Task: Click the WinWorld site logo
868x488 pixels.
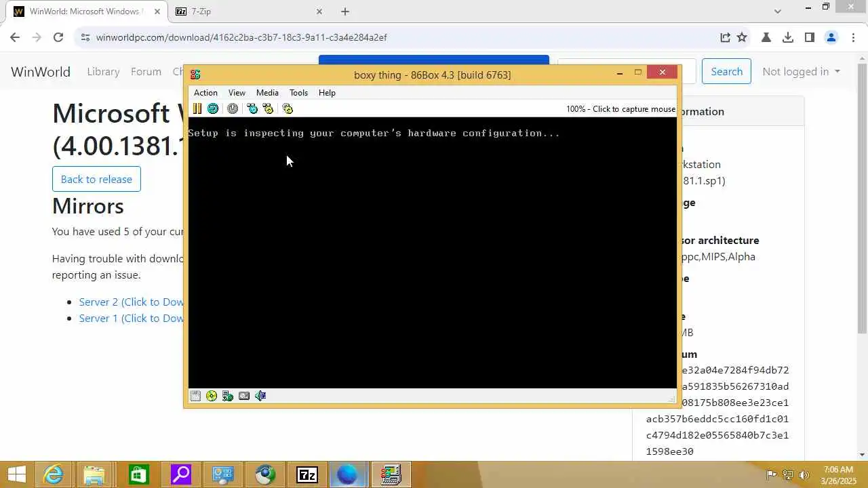Action: pos(41,71)
